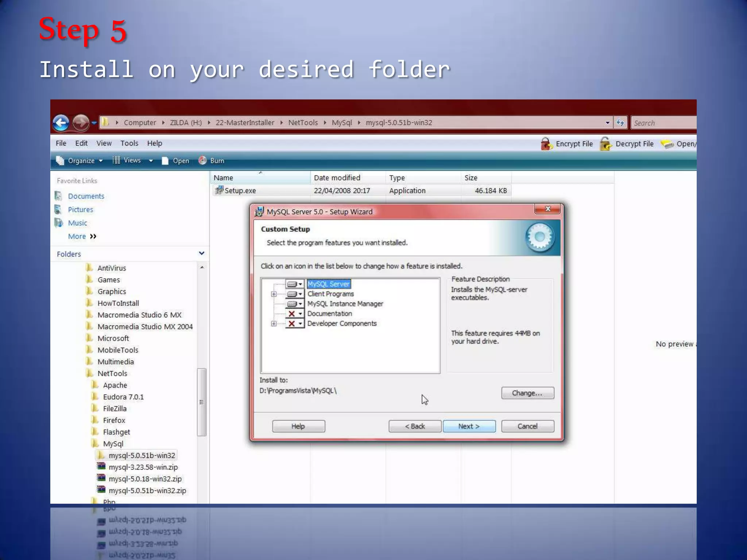
Task: Click Change... install folder button
Action: click(x=527, y=393)
